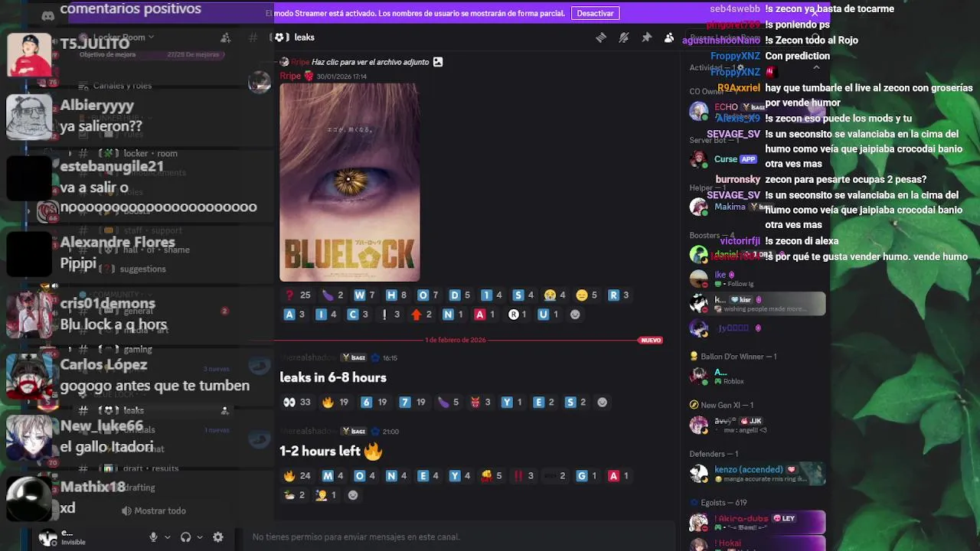Image resolution: width=980 pixels, height=551 pixels.
Task: Click the ogre mask reaction with 3
Action: (480, 403)
